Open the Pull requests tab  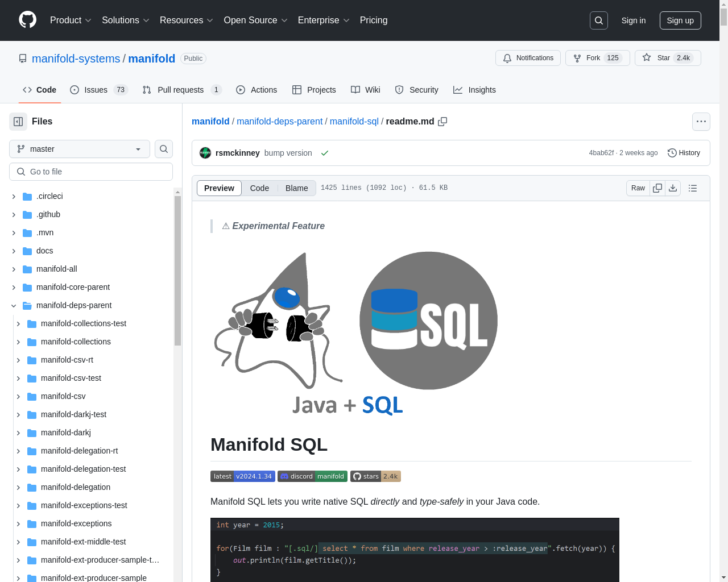181,90
